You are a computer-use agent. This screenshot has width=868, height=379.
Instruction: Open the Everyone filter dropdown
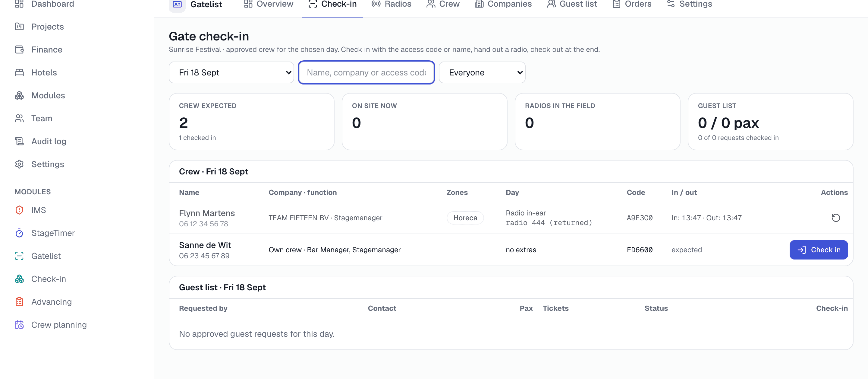[482, 72]
